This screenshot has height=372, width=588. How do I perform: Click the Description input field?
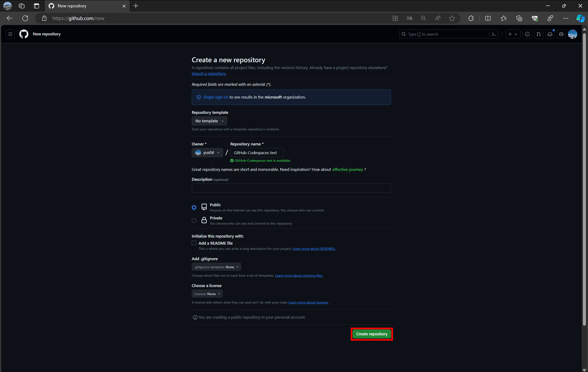point(291,188)
